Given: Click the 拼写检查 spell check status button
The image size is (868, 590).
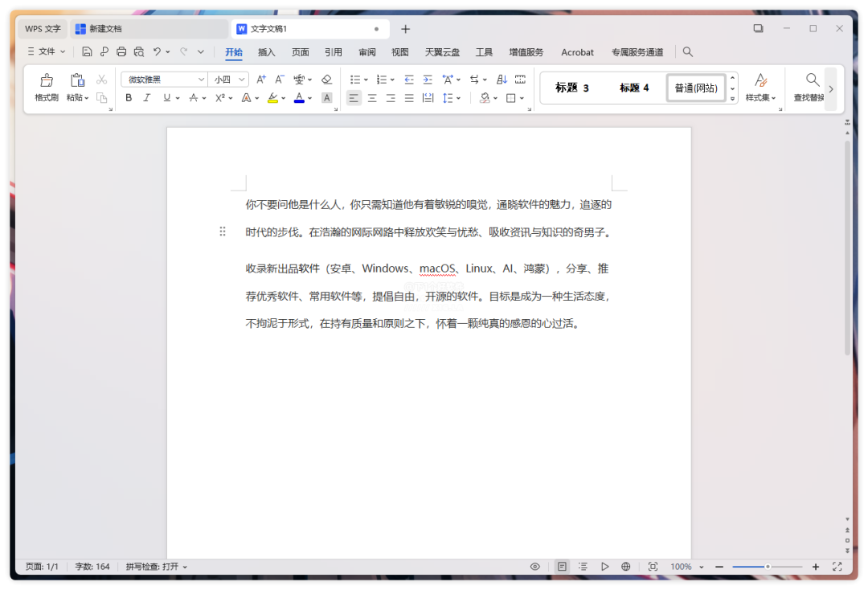Looking at the screenshot, I should pos(156,567).
